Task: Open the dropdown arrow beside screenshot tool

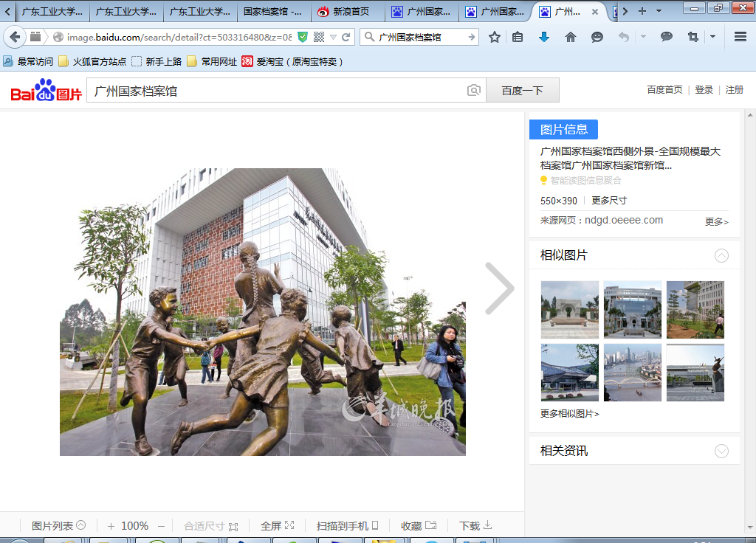Action: point(712,37)
